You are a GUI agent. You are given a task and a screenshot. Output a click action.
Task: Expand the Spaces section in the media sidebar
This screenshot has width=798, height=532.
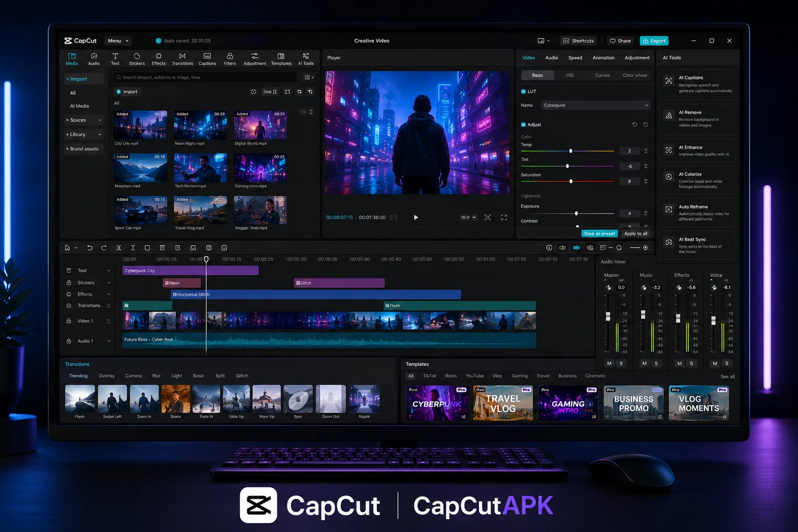tap(84, 120)
